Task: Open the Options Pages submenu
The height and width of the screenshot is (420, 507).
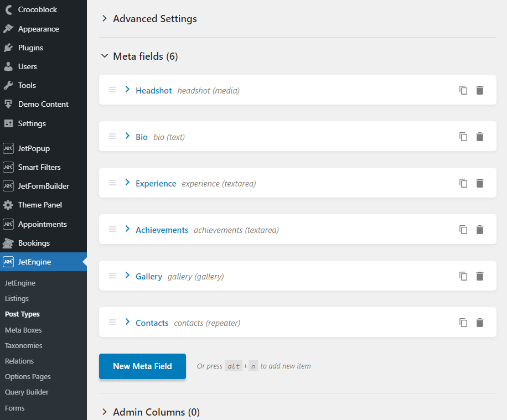Action: pos(28,377)
